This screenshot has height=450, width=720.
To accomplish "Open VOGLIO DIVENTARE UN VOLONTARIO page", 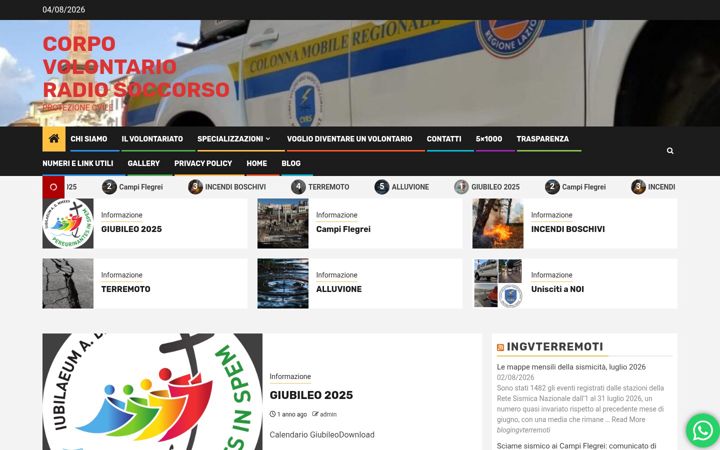I will click(349, 139).
